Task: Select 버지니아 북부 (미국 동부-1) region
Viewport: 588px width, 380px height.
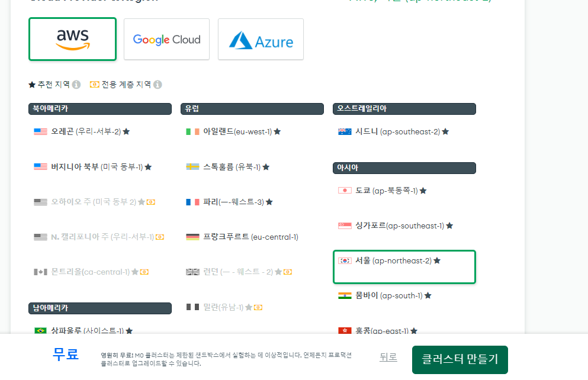Action: click(x=92, y=167)
